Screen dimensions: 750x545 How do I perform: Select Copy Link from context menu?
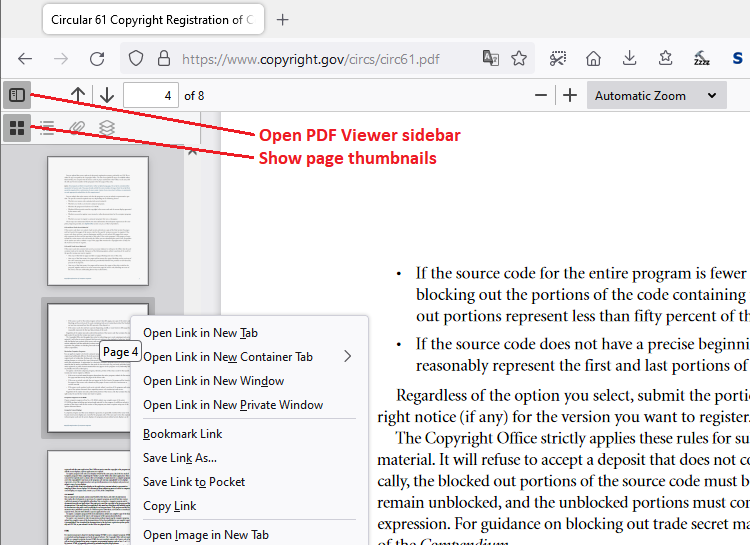point(170,506)
